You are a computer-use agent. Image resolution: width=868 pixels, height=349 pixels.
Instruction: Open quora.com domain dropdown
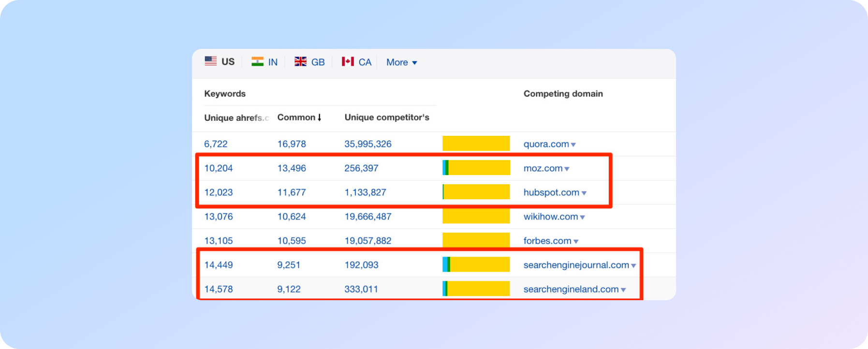pyautogui.click(x=549, y=144)
